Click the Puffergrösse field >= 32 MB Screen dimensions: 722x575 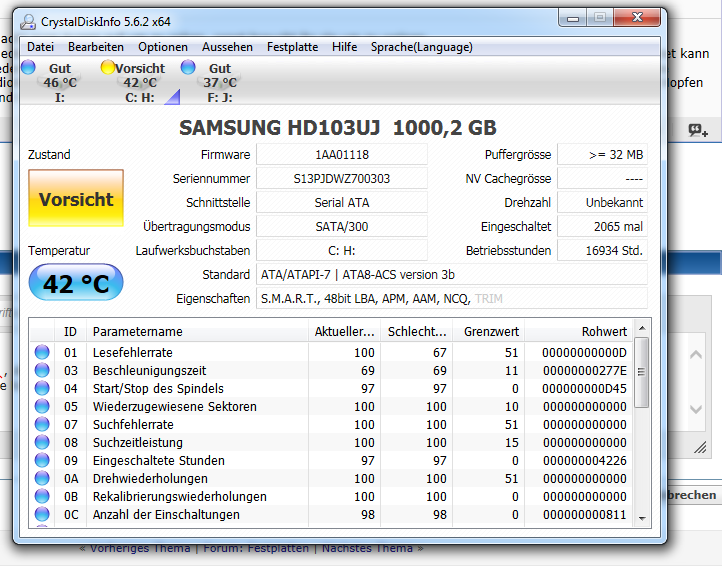click(x=602, y=155)
